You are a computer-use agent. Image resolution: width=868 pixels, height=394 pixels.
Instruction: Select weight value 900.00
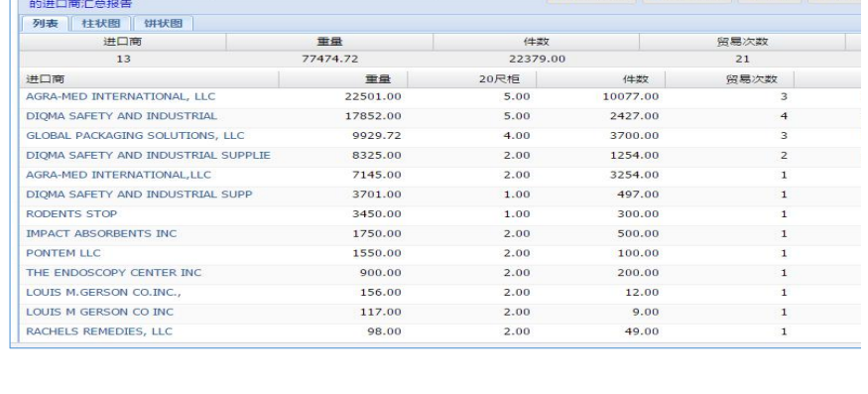point(380,272)
